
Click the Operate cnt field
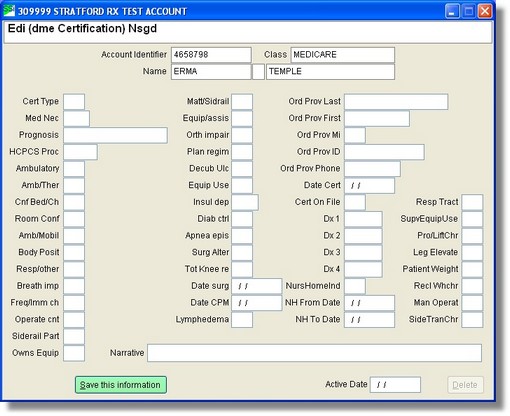74,320
